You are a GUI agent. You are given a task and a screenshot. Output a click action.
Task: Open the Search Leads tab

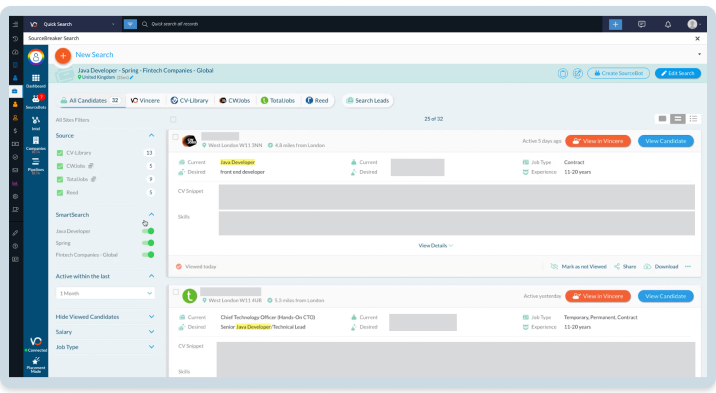tap(368, 100)
